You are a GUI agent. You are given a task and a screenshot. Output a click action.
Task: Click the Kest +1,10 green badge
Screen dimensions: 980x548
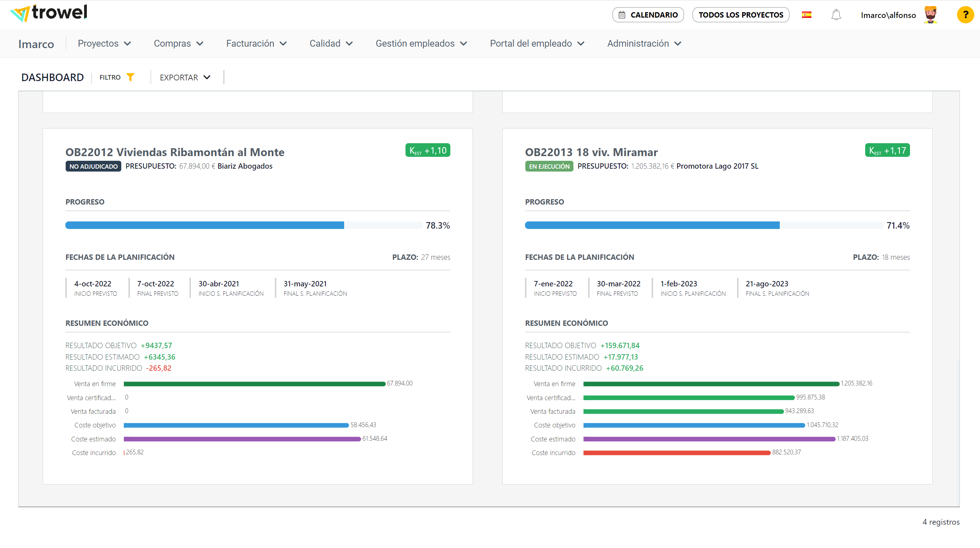coord(428,150)
